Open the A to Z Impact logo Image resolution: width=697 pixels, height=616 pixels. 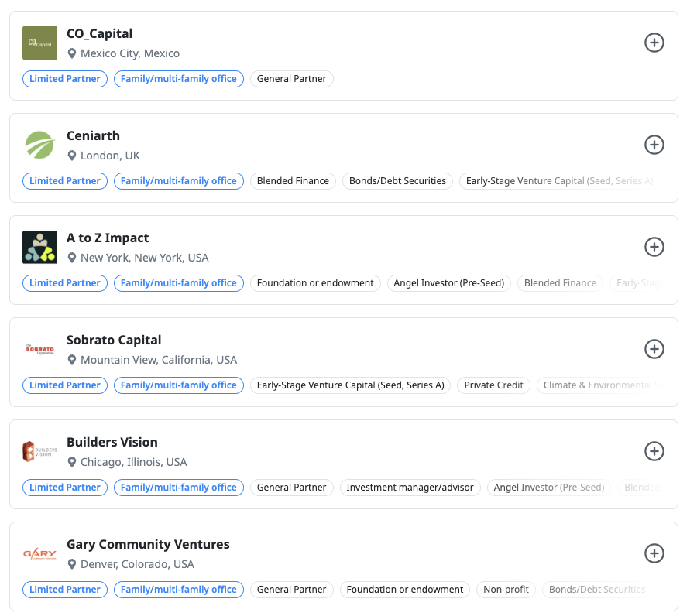pos(40,247)
